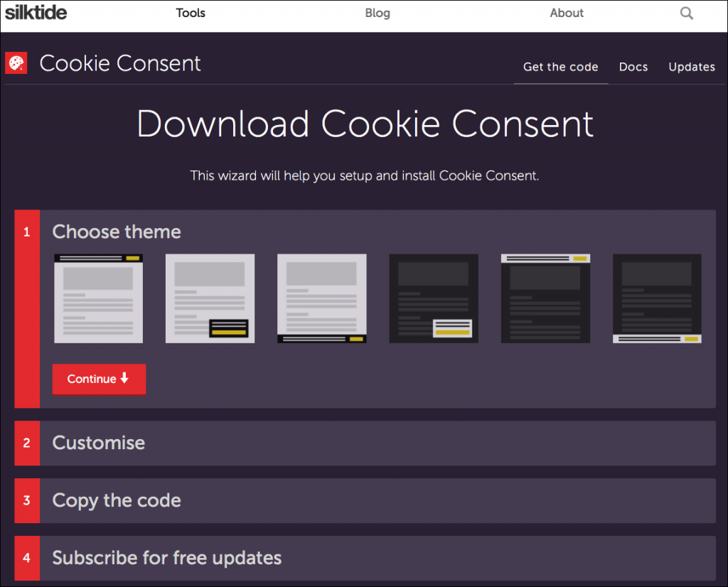Switch to the Docs tab
Image resolution: width=728 pixels, height=587 pixels.
[x=633, y=67]
